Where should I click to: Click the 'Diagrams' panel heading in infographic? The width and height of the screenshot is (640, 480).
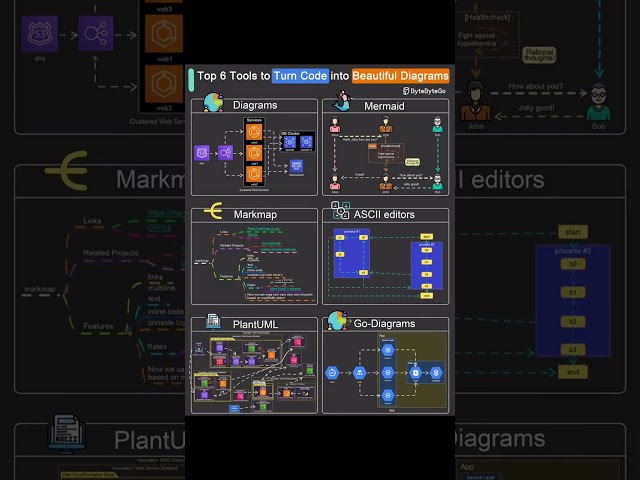[255, 105]
